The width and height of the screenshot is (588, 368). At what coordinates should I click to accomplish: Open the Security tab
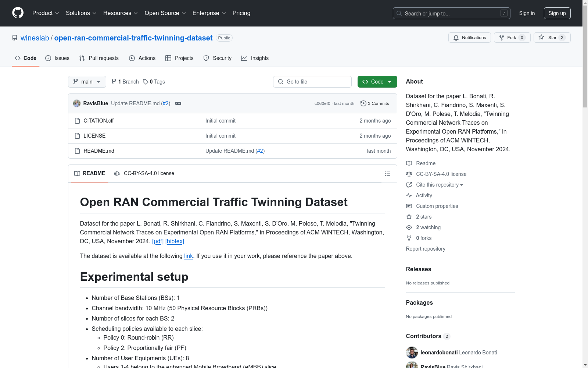tap(218, 58)
